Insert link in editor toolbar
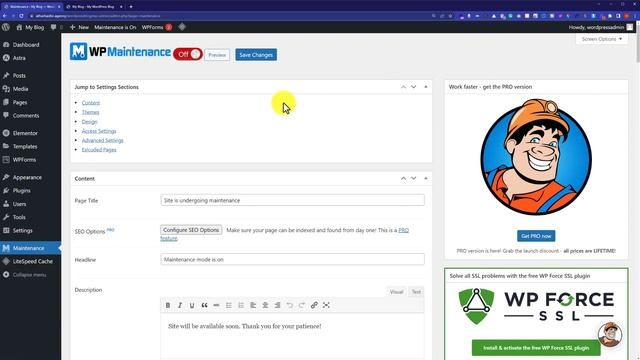This screenshot has height=360, width=640. click(x=314, y=305)
